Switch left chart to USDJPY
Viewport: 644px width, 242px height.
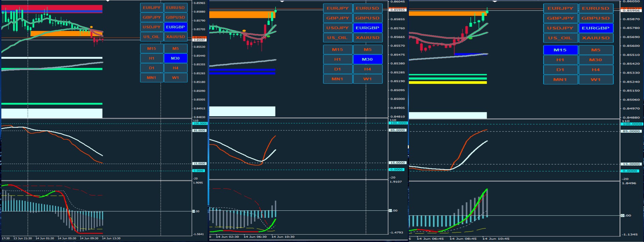(x=152, y=27)
